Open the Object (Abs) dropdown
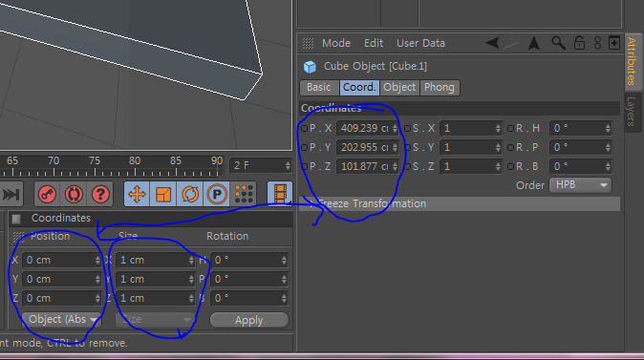The width and height of the screenshot is (644, 360). point(61,319)
